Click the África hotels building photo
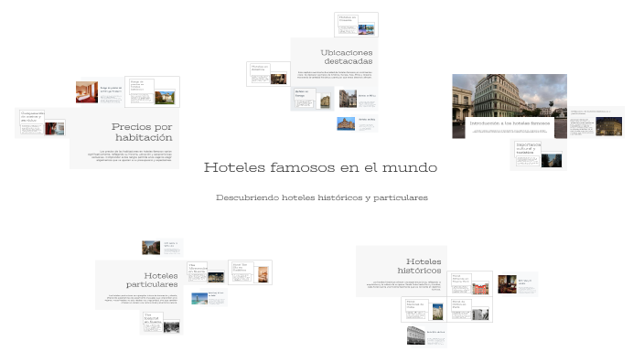644x362 pixels. tap(348, 99)
